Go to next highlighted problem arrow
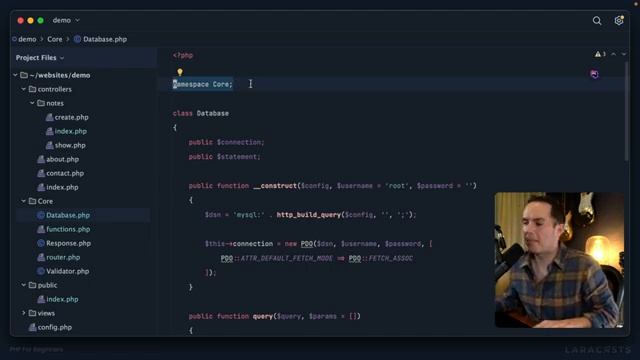This screenshot has height=360, width=640. coord(624,54)
